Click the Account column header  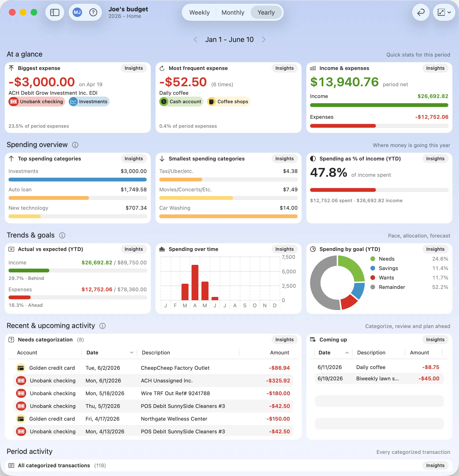pyautogui.click(x=27, y=353)
